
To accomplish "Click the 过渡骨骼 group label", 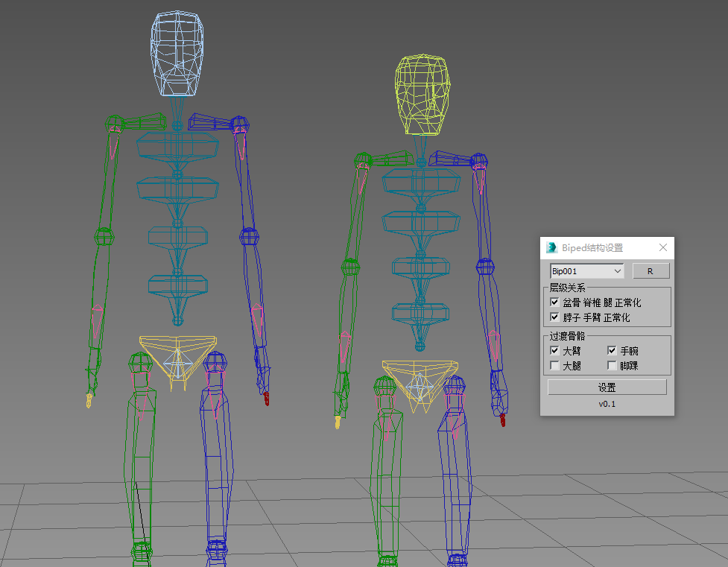I will click(x=567, y=336).
